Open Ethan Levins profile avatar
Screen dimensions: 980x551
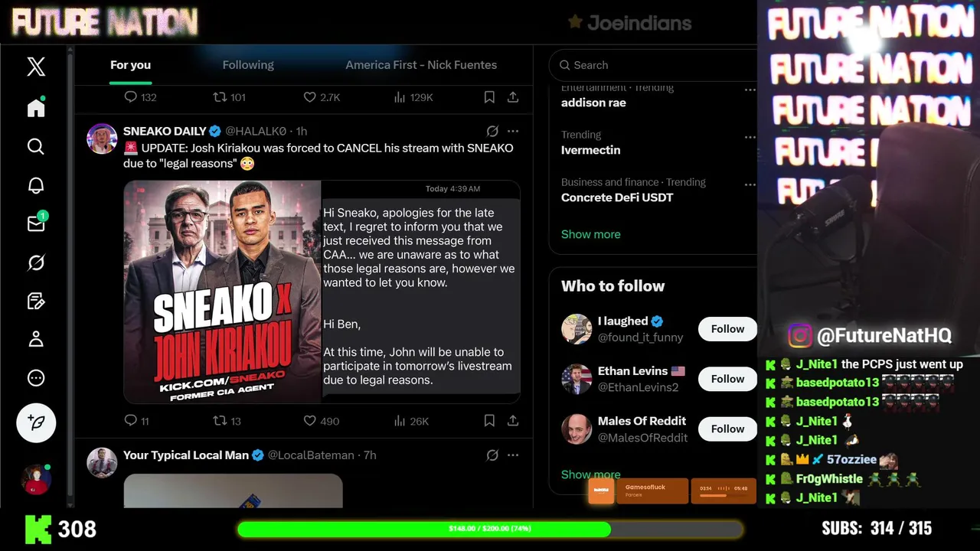click(x=577, y=379)
